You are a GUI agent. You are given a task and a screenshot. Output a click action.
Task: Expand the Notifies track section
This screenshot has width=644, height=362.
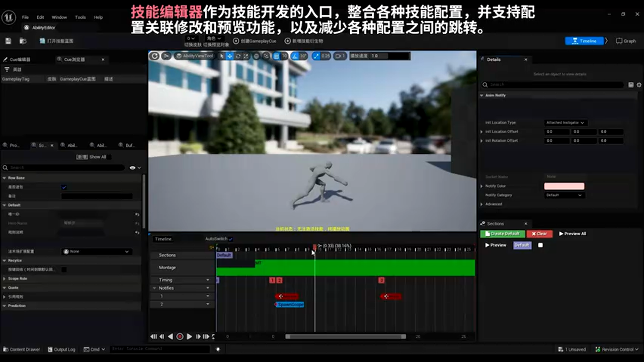154,288
